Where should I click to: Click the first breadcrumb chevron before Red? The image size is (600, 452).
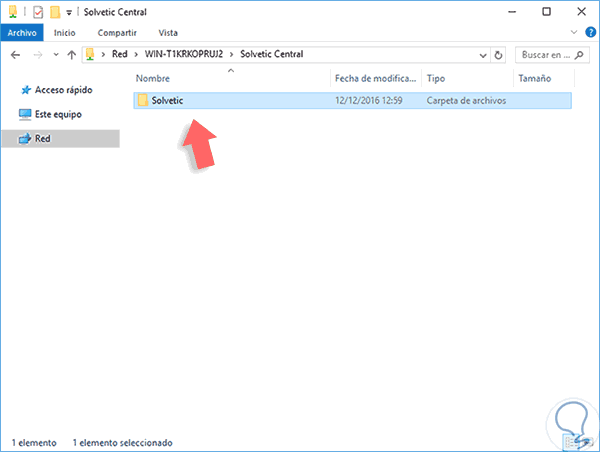point(103,55)
